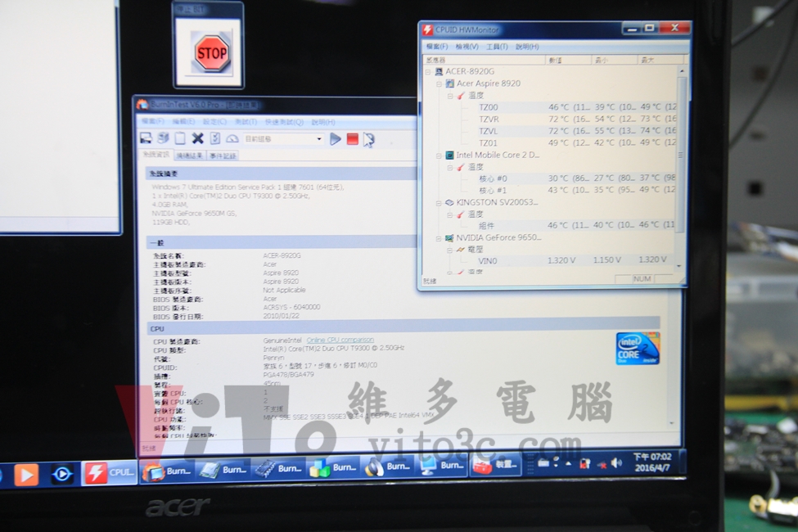Open the 目前組態 configuration dropdown

point(283,138)
